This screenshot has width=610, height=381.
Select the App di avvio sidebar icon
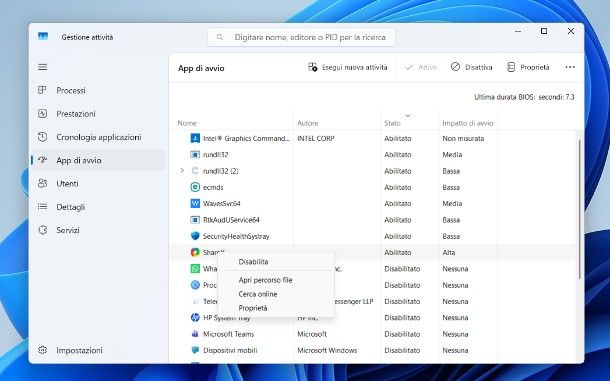[x=42, y=160]
